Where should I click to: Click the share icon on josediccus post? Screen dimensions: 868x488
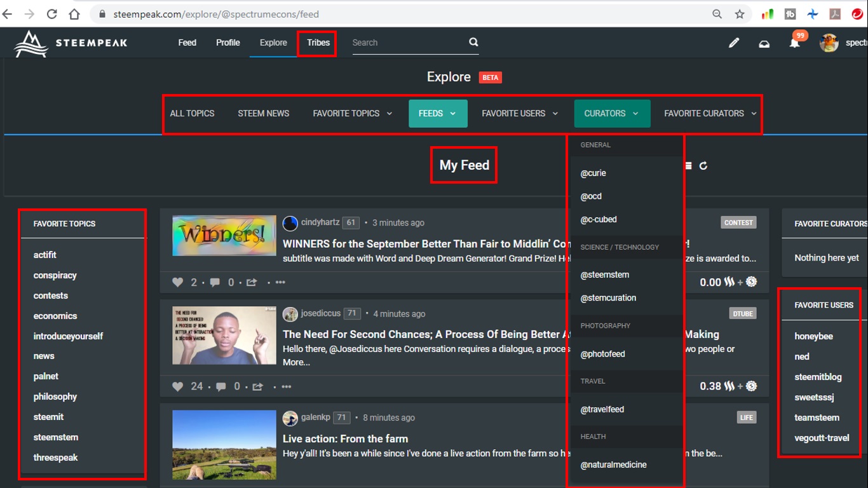click(x=257, y=386)
